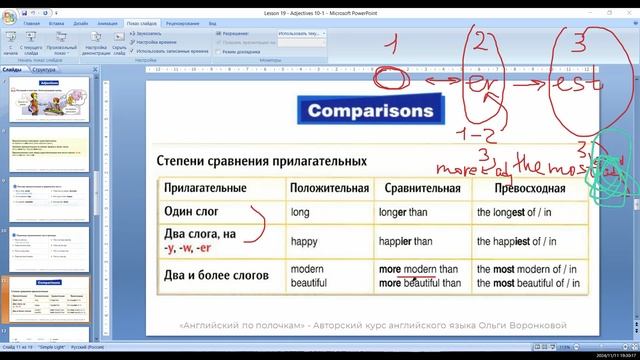Click the zoom percentage in status bar

click(x=564, y=347)
